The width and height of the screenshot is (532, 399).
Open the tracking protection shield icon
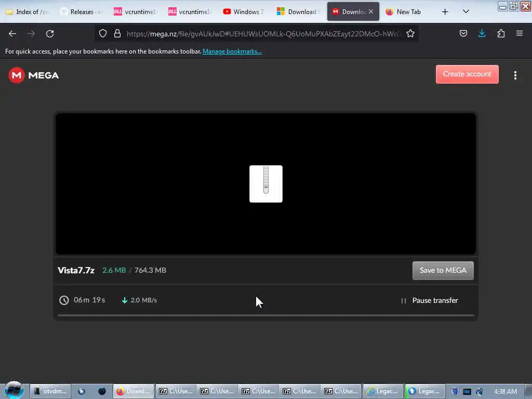(x=103, y=33)
